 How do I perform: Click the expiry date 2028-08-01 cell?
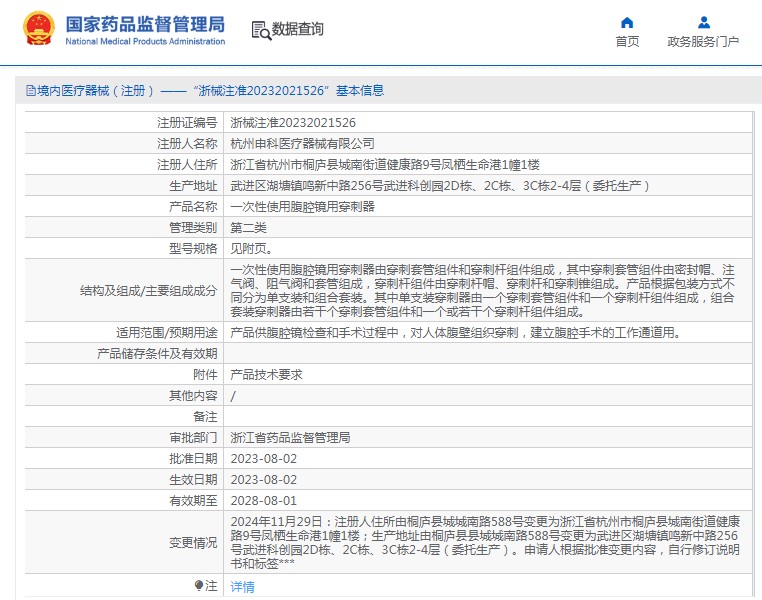[264, 500]
